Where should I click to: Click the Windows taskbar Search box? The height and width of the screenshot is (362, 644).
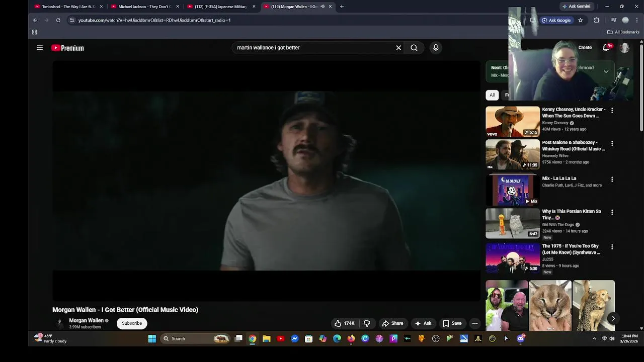pyautogui.click(x=196, y=339)
